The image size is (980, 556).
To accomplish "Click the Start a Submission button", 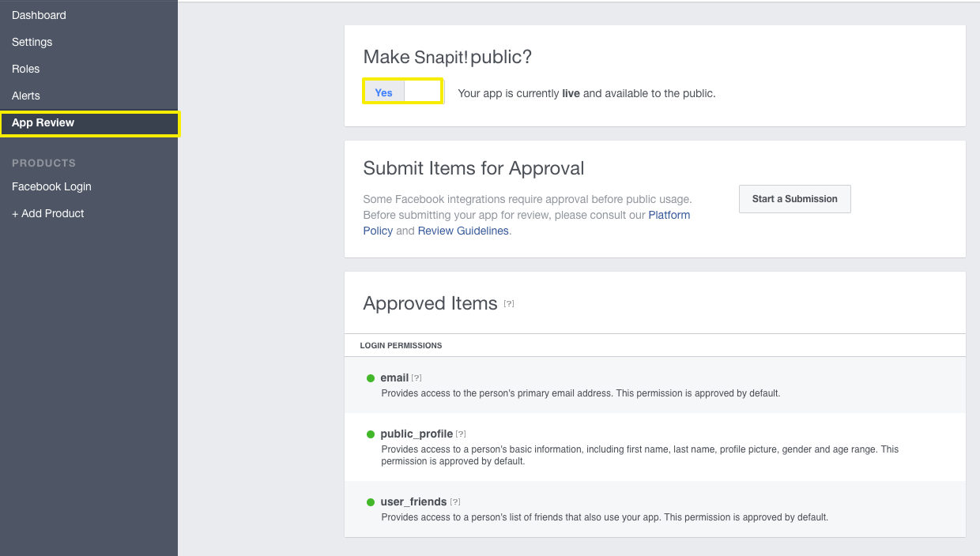I will (794, 199).
